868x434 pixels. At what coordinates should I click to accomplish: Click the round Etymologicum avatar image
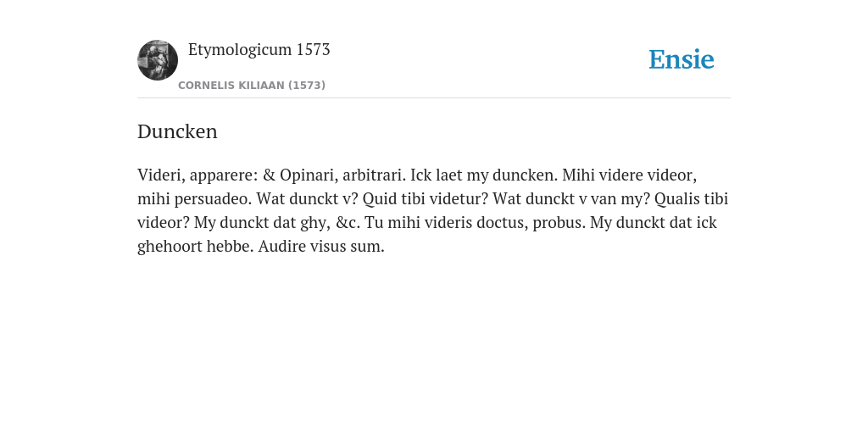(x=158, y=60)
